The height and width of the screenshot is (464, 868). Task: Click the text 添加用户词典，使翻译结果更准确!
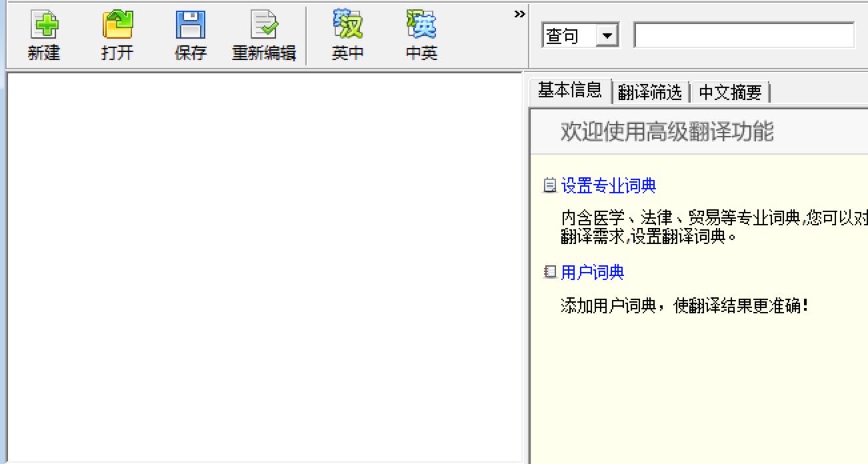pyautogui.click(x=685, y=307)
